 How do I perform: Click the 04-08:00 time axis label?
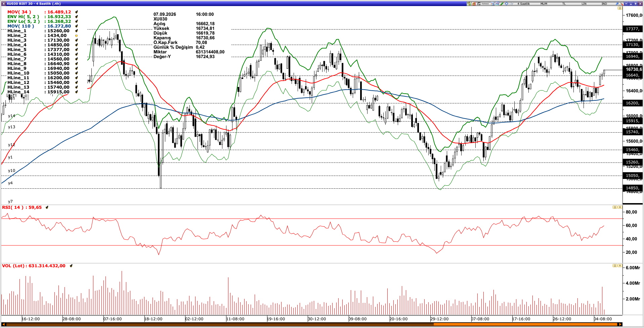pyautogui.click(x=603, y=319)
